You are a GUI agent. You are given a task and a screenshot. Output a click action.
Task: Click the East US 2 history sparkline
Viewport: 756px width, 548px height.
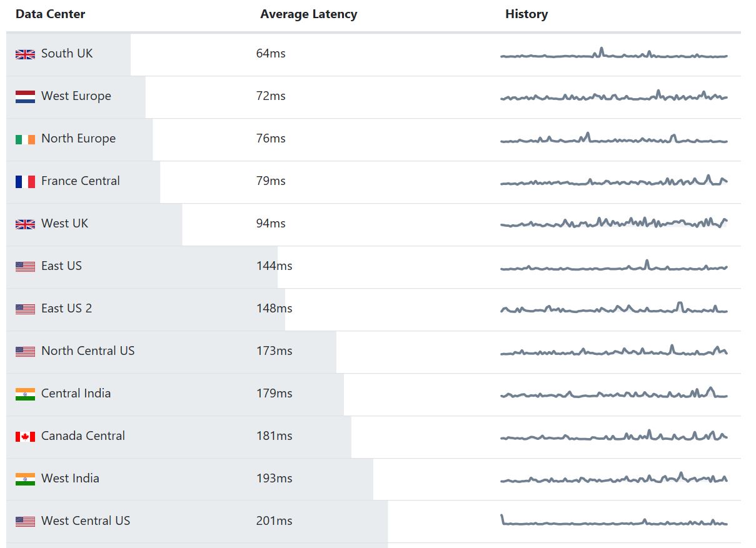click(x=613, y=309)
